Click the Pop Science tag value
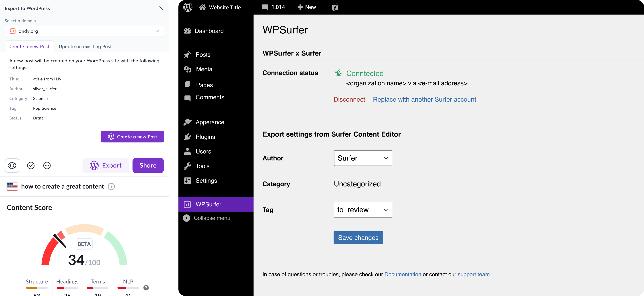644x296 pixels. (45, 108)
